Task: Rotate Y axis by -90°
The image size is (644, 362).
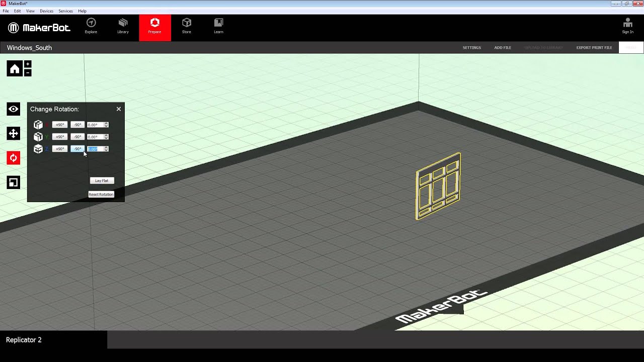Action: (77, 137)
